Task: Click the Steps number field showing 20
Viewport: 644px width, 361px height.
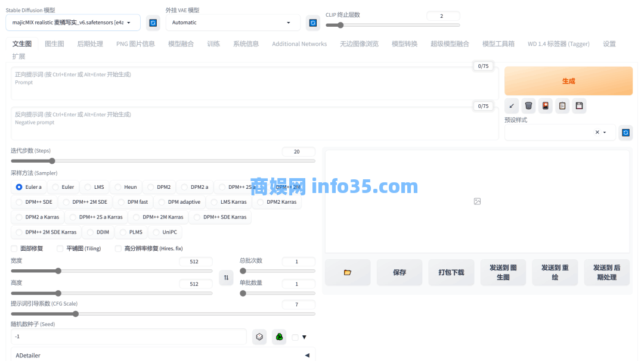Action: [299, 152]
